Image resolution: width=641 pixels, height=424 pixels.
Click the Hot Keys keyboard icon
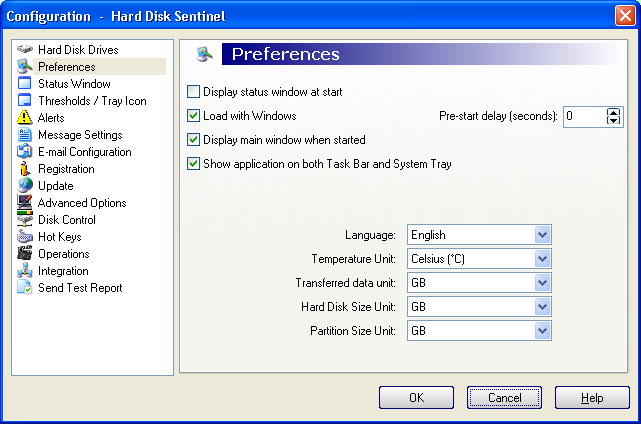pyautogui.click(x=25, y=237)
